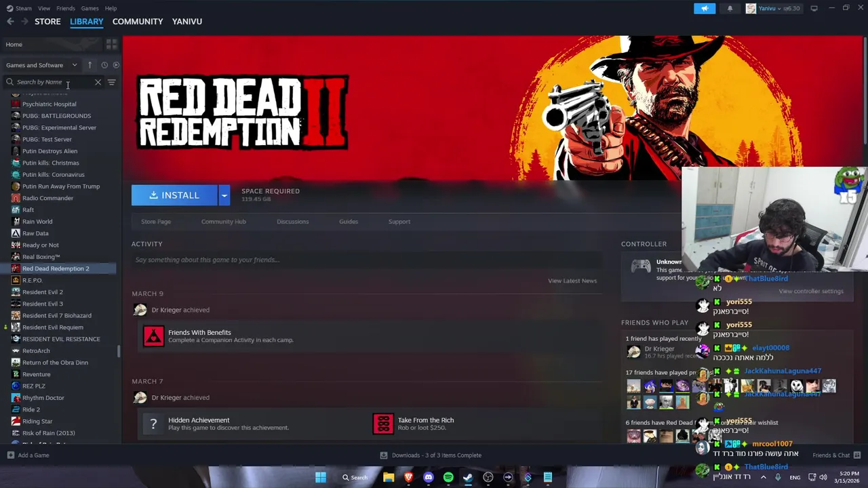Search the library by name
The width and height of the screenshot is (868, 488).
pos(53,82)
